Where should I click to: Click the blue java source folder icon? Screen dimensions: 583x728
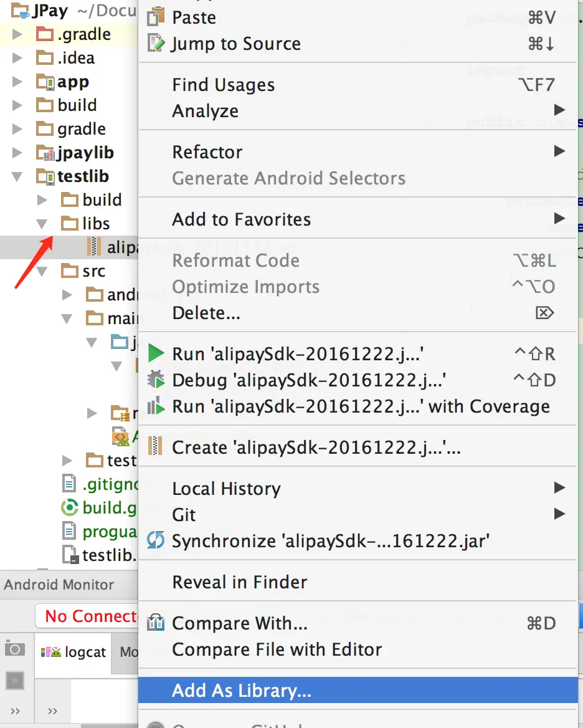pyautogui.click(x=120, y=342)
